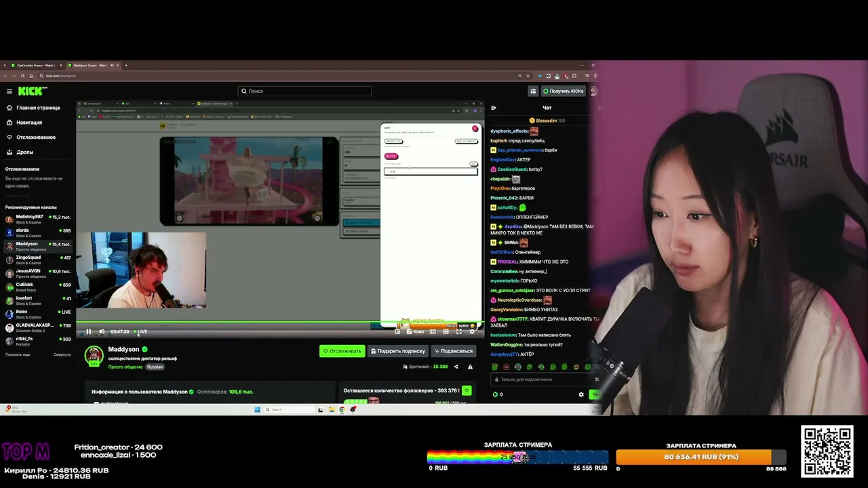The height and width of the screenshot is (488, 868).
Task: Pause the Maddyson stream
Action: (x=88, y=331)
